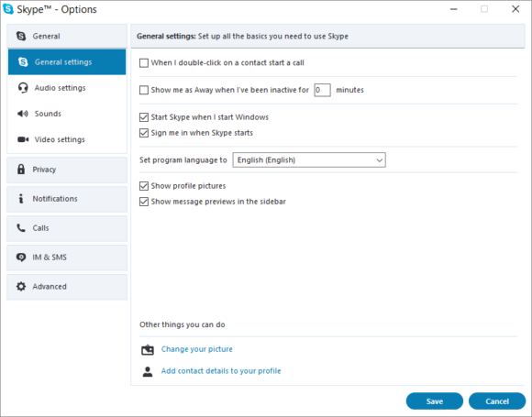Open the Change your picture link
The image size is (532, 417).
point(197,349)
